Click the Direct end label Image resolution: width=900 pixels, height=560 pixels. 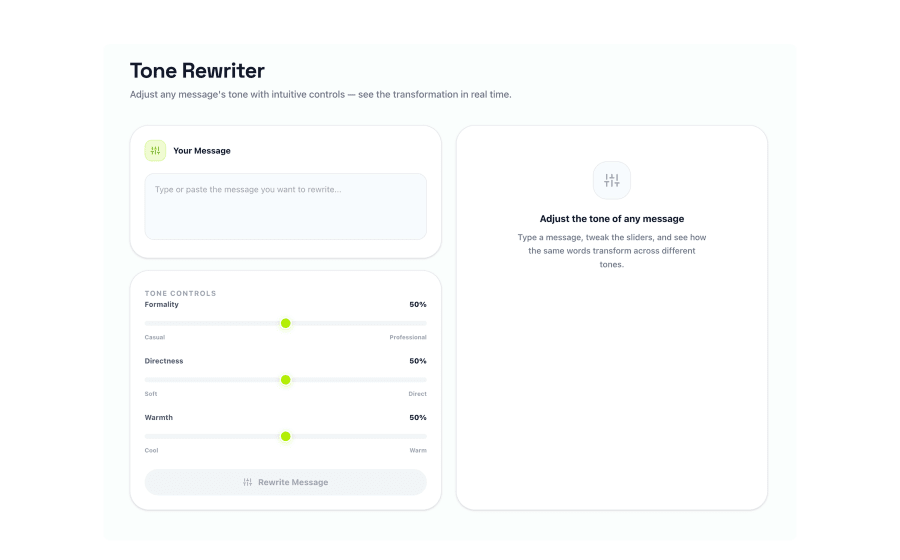pyautogui.click(x=417, y=394)
